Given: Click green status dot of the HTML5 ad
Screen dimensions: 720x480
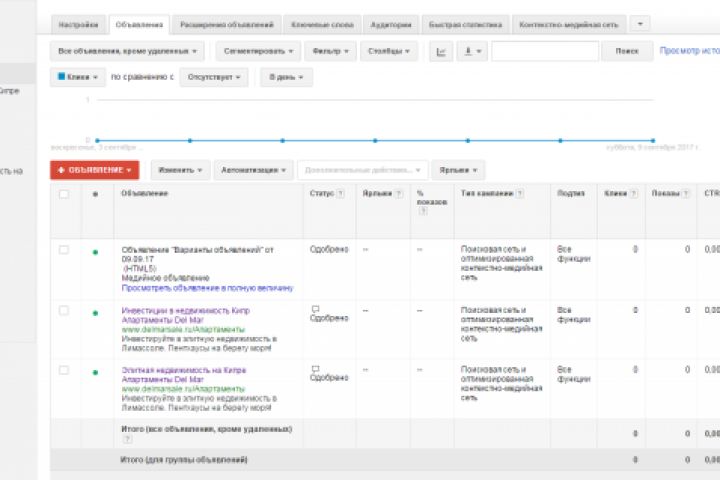Looking at the screenshot, I should (96, 252).
